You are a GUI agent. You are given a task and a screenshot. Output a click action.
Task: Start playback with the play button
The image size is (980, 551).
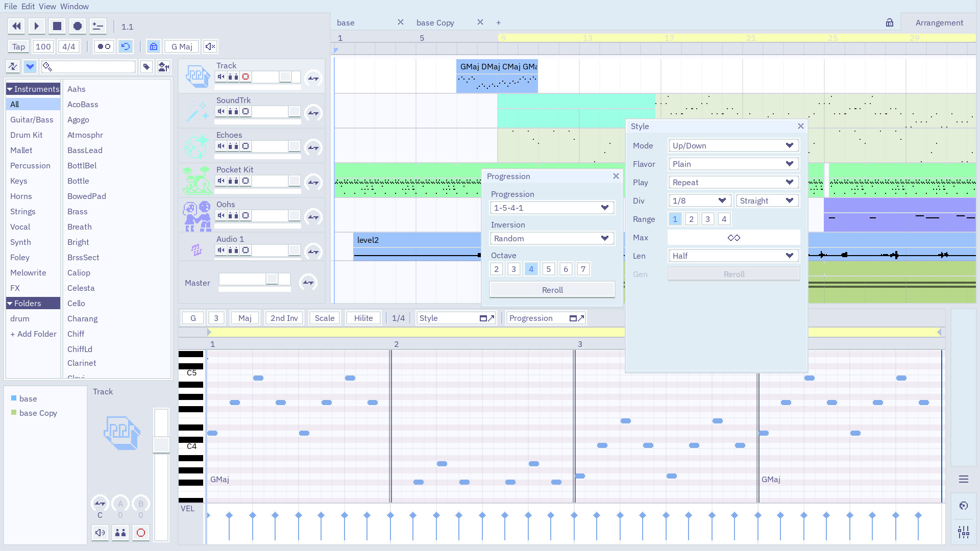click(37, 26)
